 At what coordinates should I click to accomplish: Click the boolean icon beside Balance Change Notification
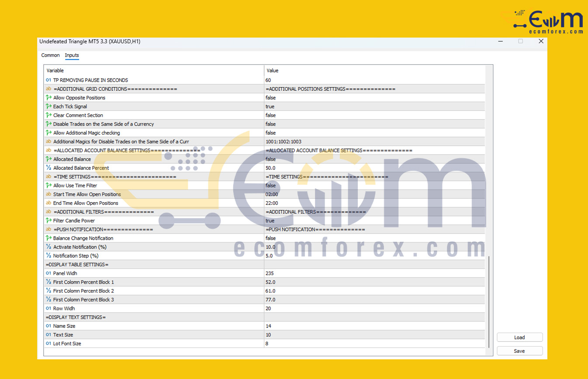48,238
